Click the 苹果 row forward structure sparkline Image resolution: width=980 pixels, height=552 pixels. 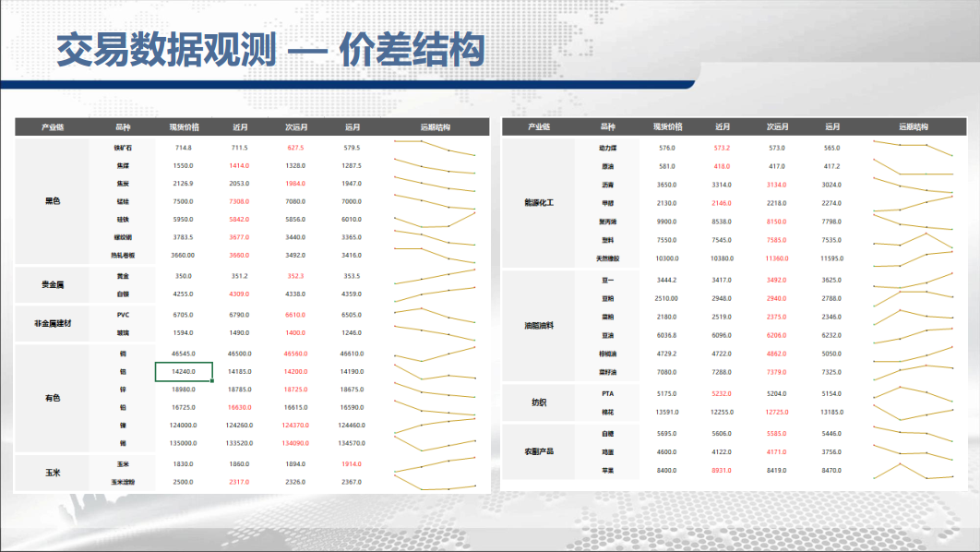(914, 471)
